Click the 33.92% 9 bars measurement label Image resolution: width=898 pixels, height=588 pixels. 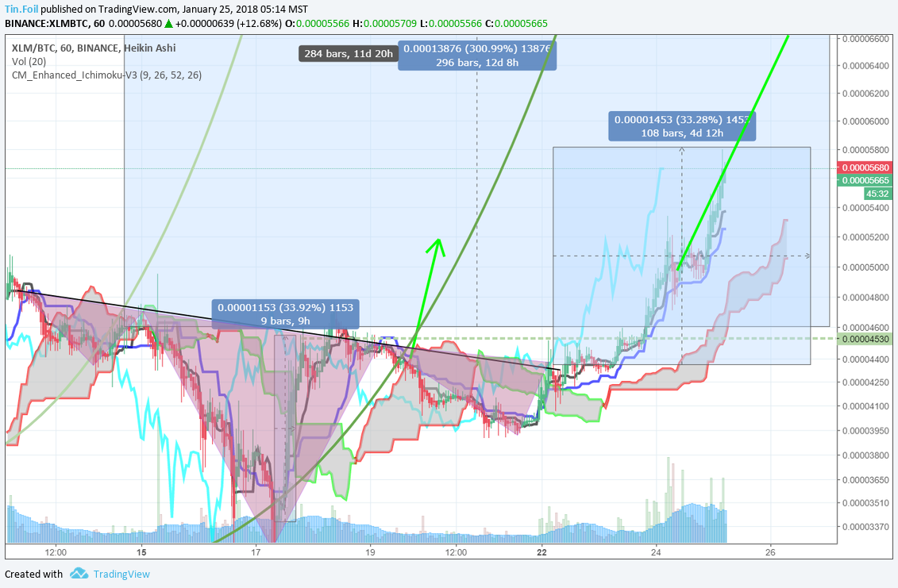[x=285, y=313]
